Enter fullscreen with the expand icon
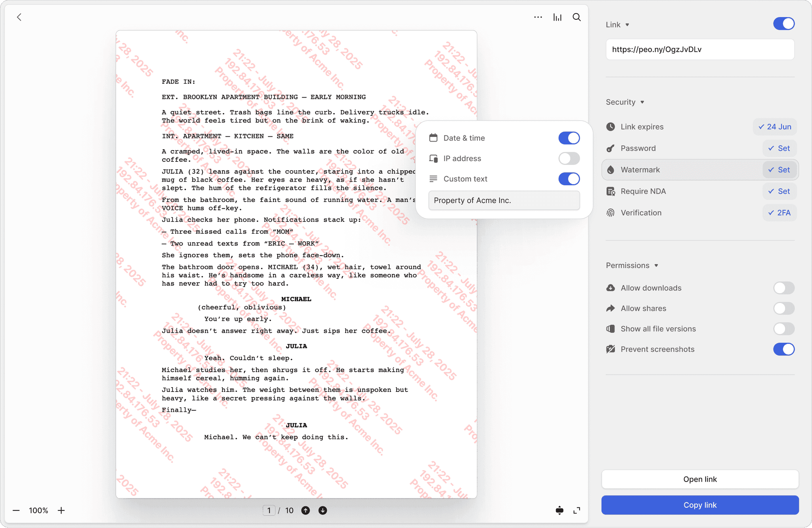 577,511
